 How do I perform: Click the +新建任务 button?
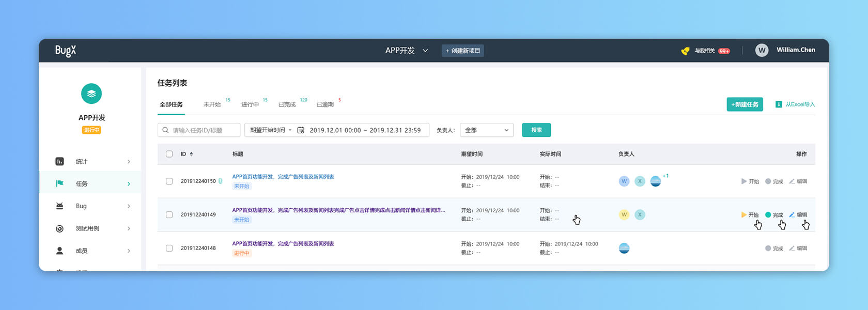coord(745,104)
